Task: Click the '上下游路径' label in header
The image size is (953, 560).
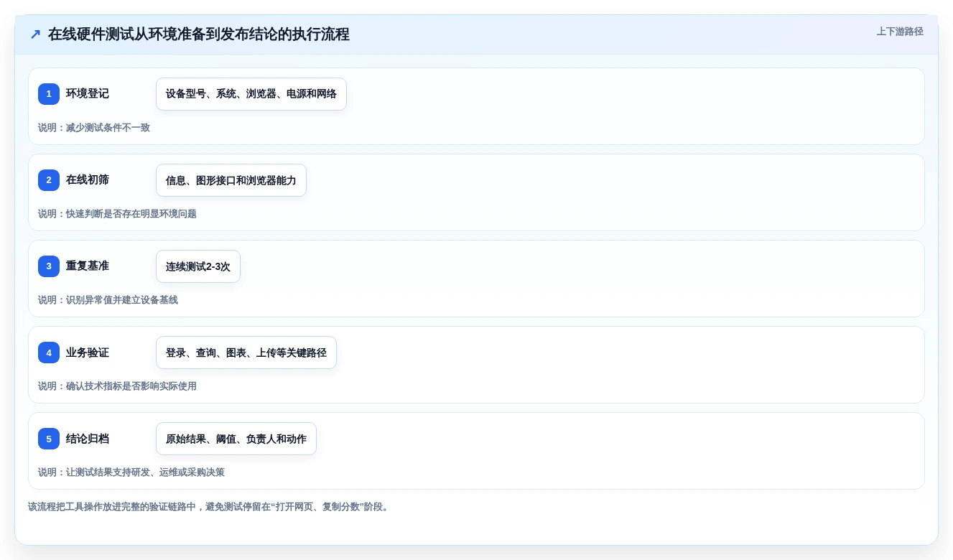Action: [x=900, y=32]
